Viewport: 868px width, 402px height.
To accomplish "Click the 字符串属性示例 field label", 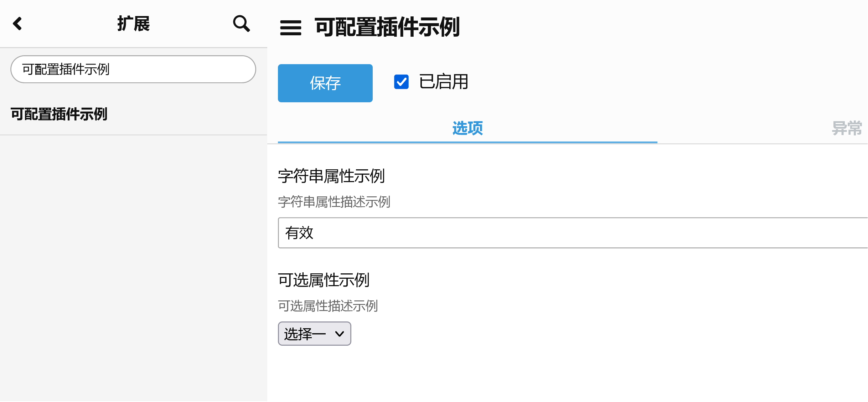I will 331,176.
